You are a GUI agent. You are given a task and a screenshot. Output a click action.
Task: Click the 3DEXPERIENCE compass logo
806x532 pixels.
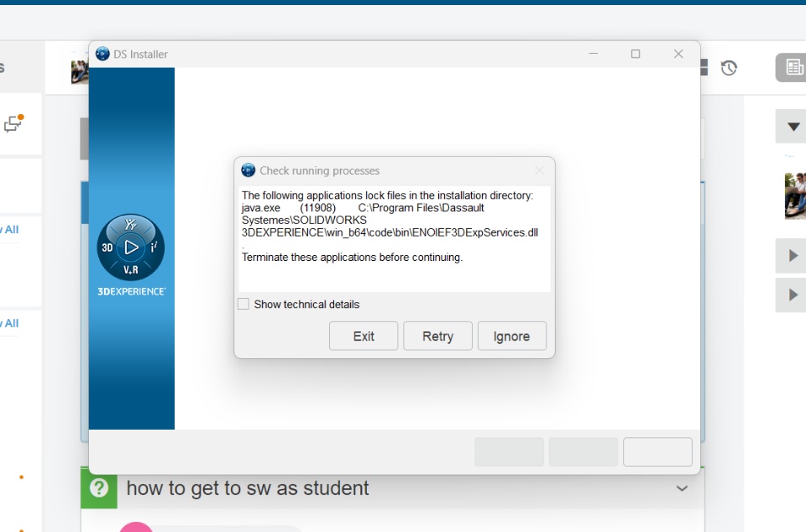pyautogui.click(x=131, y=248)
